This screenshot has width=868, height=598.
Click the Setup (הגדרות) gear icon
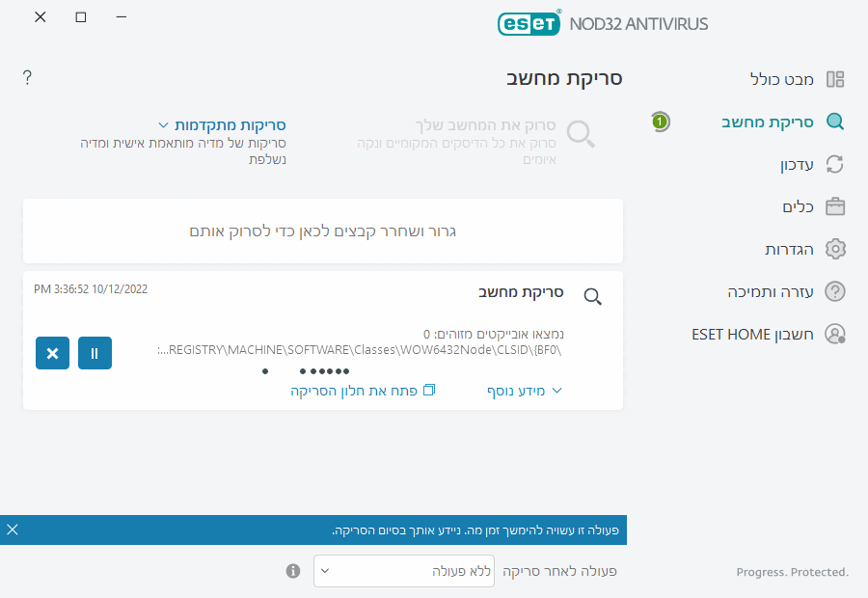835,250
